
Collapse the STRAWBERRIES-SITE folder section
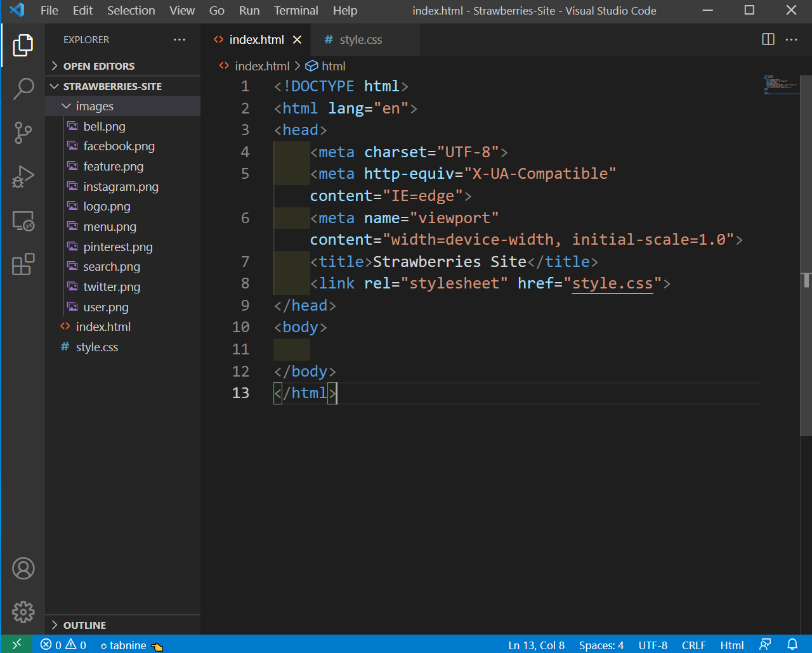point(123,86)
